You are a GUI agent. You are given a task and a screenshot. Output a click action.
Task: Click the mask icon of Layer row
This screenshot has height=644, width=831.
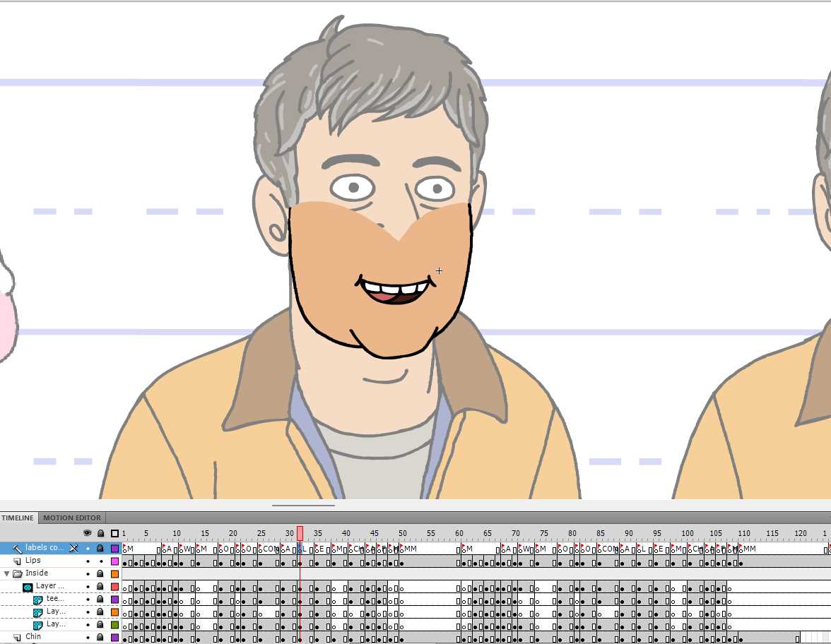[x=28, y=586]
